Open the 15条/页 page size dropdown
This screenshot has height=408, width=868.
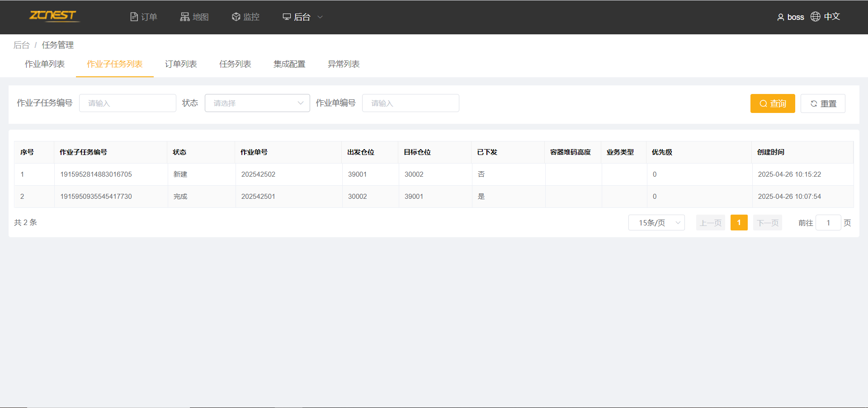[x=656, y=223]
